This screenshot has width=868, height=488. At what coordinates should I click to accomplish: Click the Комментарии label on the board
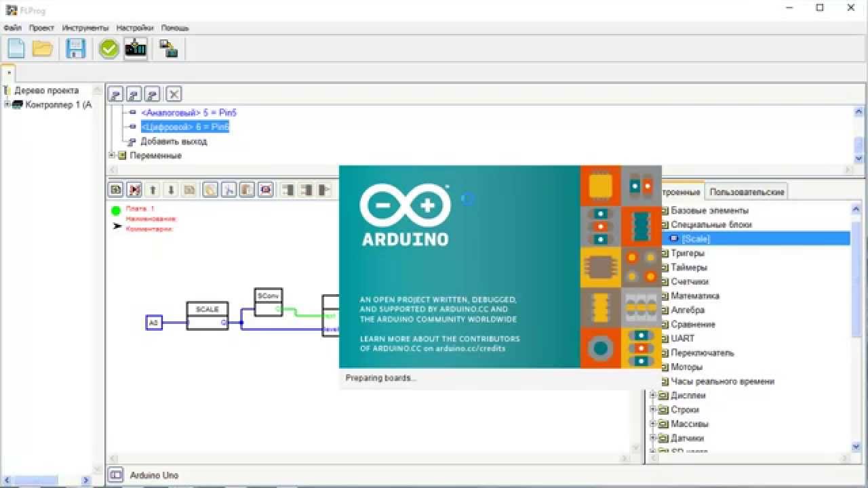click(x=149, y=229)
